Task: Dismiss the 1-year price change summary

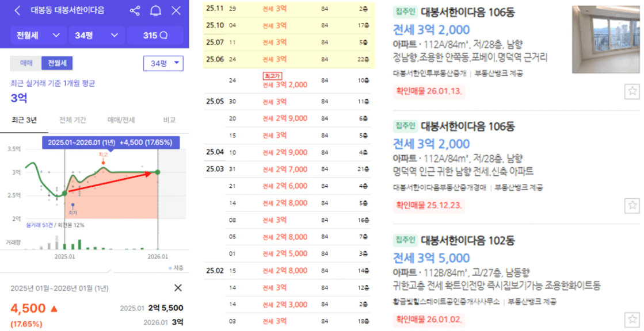Action: point(178,288)
